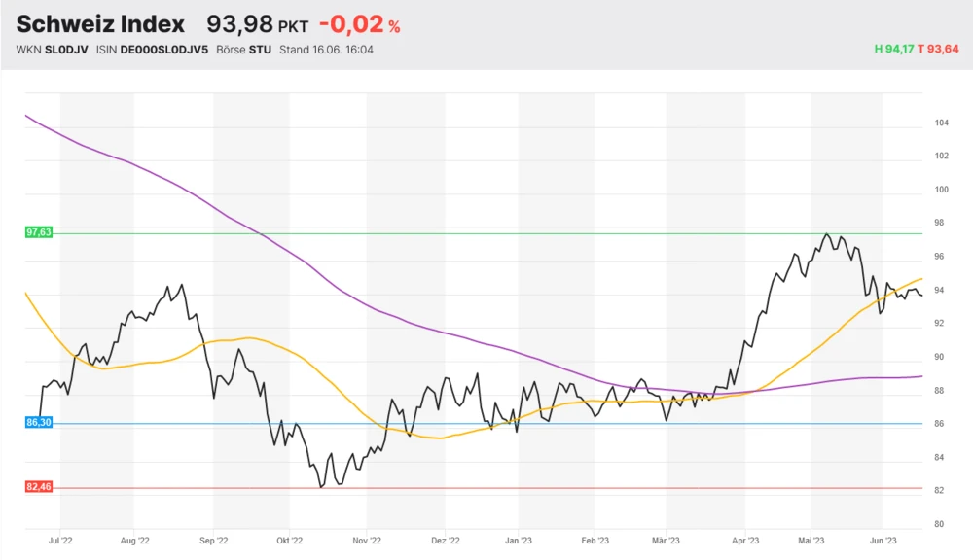Click the red 82,46 support level label
The width and height of the screenshot is (973, 560).
click(x=38, y=487)
